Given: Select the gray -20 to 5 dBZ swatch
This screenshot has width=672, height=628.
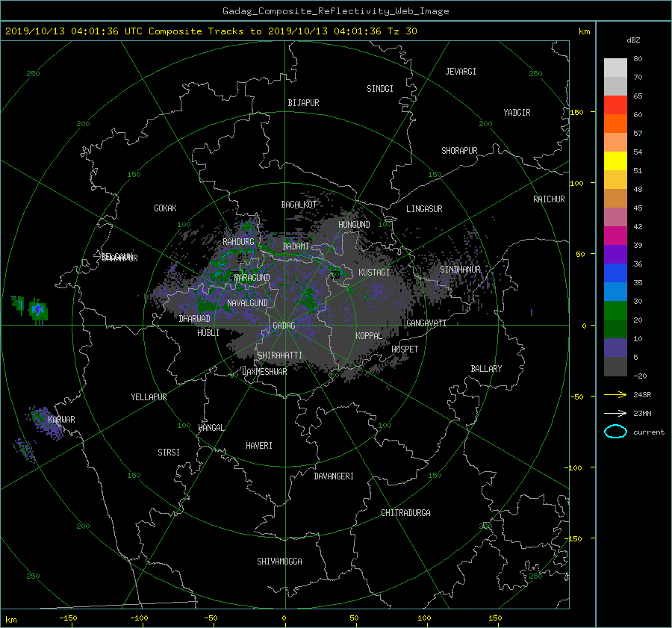Looking at the screenshot, I should pos(615,367).
